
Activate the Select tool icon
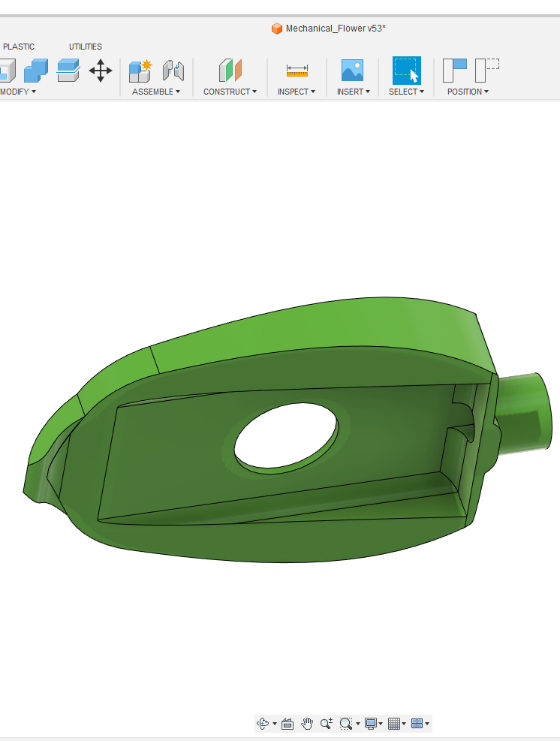406,71
